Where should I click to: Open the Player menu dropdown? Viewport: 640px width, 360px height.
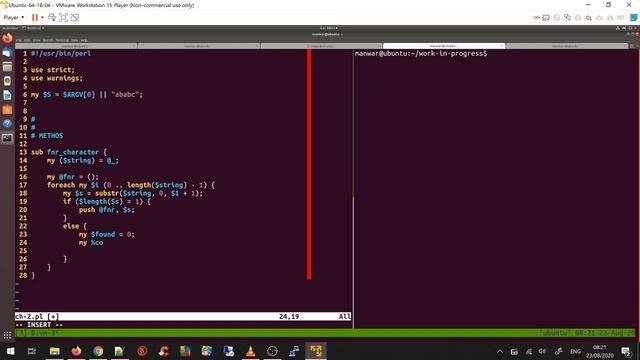(x=13, y=18)
